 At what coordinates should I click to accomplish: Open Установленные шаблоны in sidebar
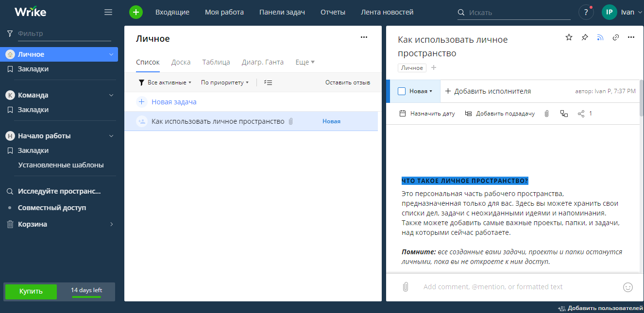tap(61, 165)
